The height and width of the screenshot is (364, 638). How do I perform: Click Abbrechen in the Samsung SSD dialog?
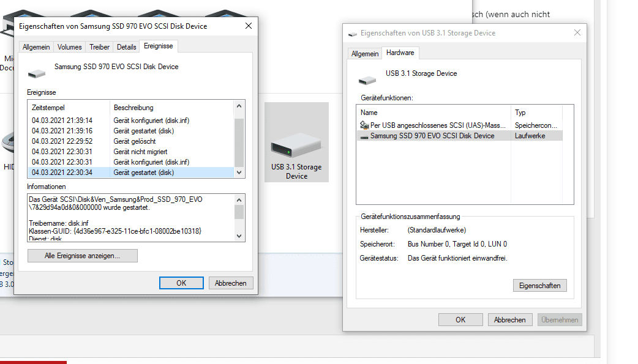231,283
